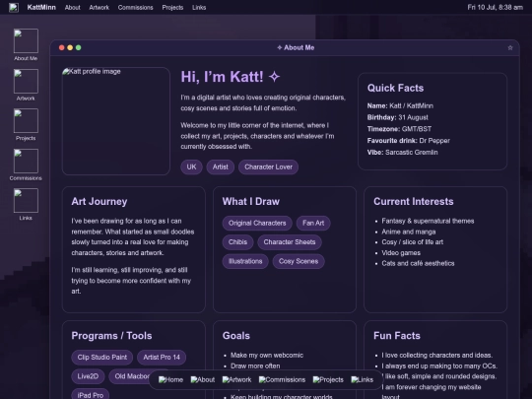Screen dimensions: 532x399
Task: Click the What I Draw heading
Action: 251,202
